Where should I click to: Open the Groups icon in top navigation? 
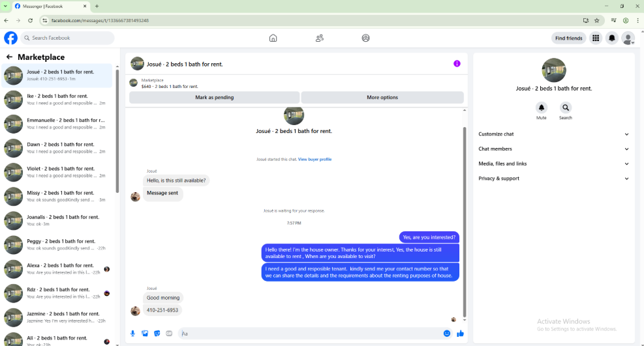pos(365,38)
